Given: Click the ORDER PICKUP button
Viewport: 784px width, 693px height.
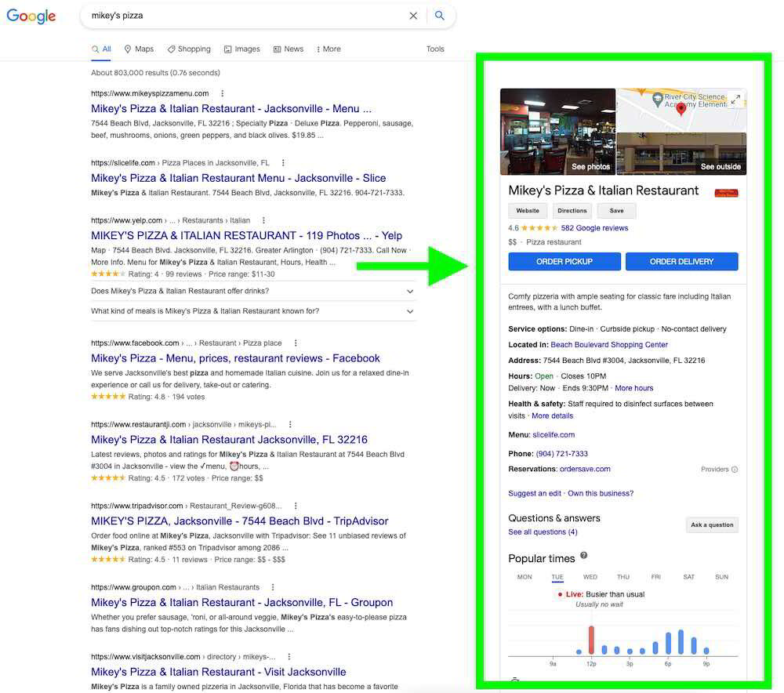Looking at the screenshot, I should 564,263.
